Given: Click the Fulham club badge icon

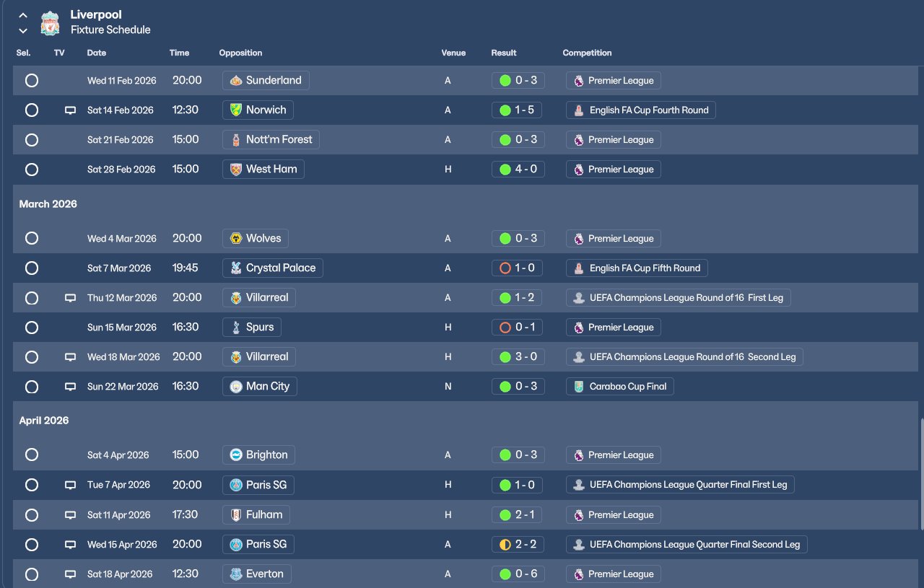Looking at the screenshot, I should coord(235,515).
